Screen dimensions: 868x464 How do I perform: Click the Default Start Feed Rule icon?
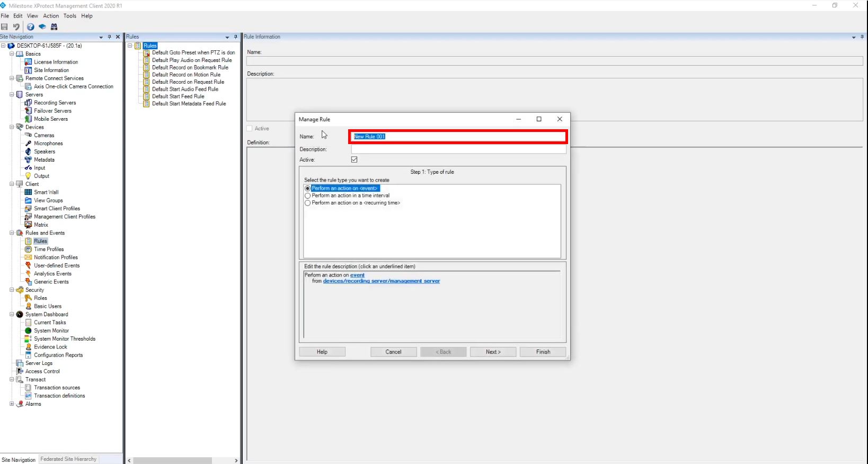(147, 96)
